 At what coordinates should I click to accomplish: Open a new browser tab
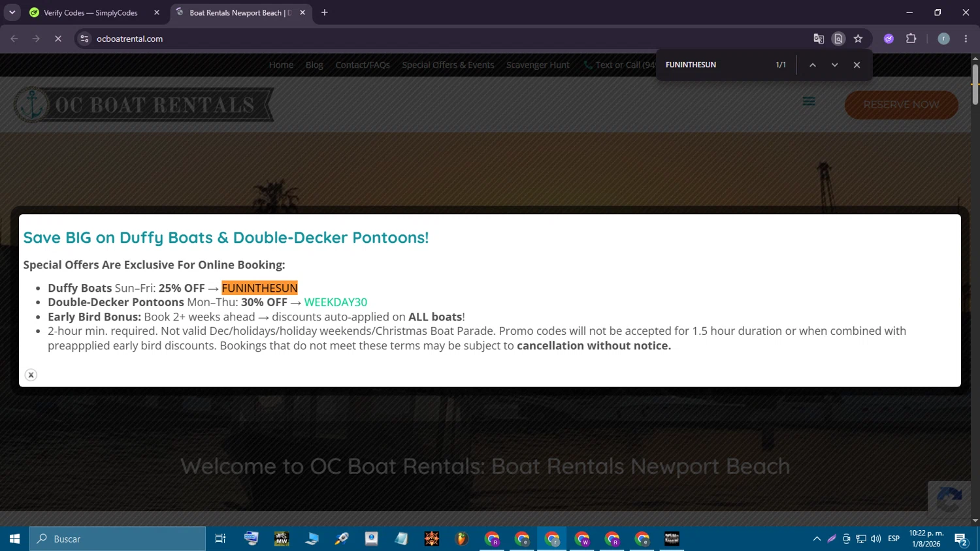click(x=325, y=12)
